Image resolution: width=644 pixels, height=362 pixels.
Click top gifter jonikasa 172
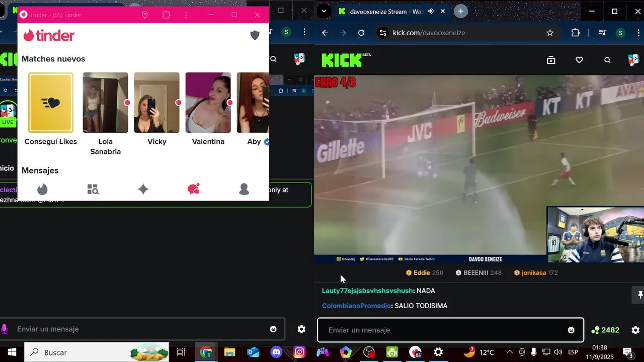(536, 273)
